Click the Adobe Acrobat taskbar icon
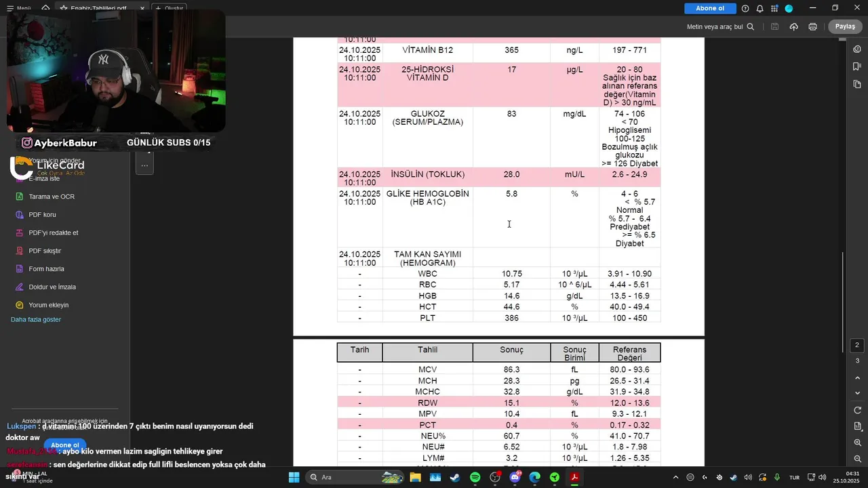868x488 pixels. [x=575, y=477]
